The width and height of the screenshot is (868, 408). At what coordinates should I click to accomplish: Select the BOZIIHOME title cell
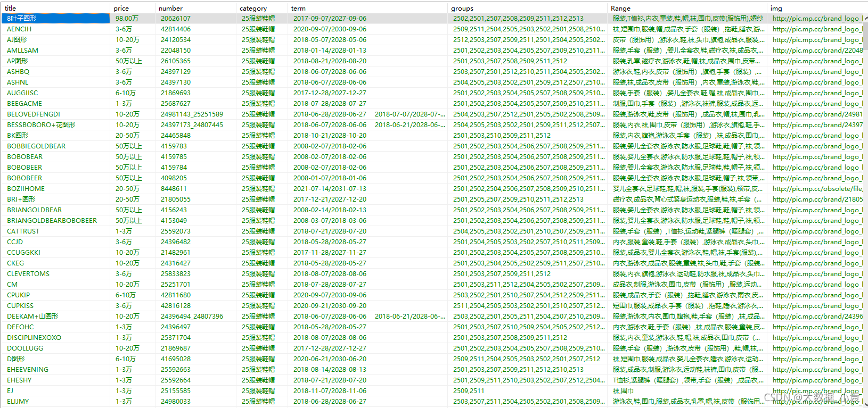pyautogui.click(x=55, y=189)
